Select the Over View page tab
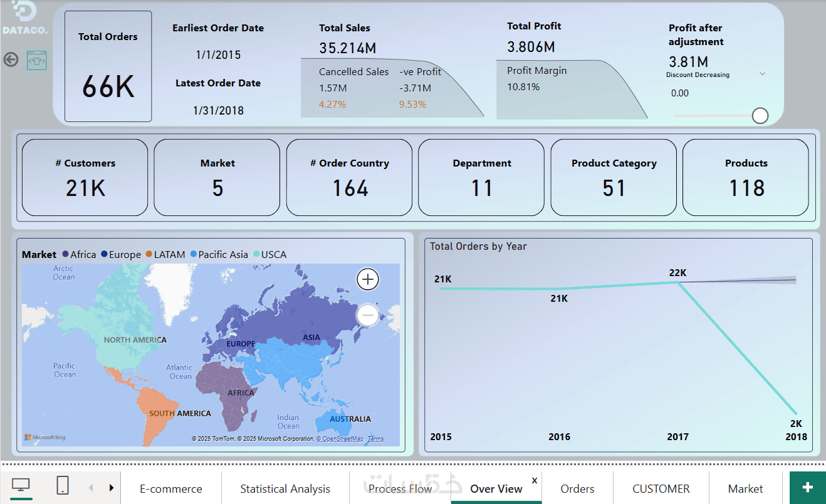The height and width of the screenshot is (504, 826). 496,489
